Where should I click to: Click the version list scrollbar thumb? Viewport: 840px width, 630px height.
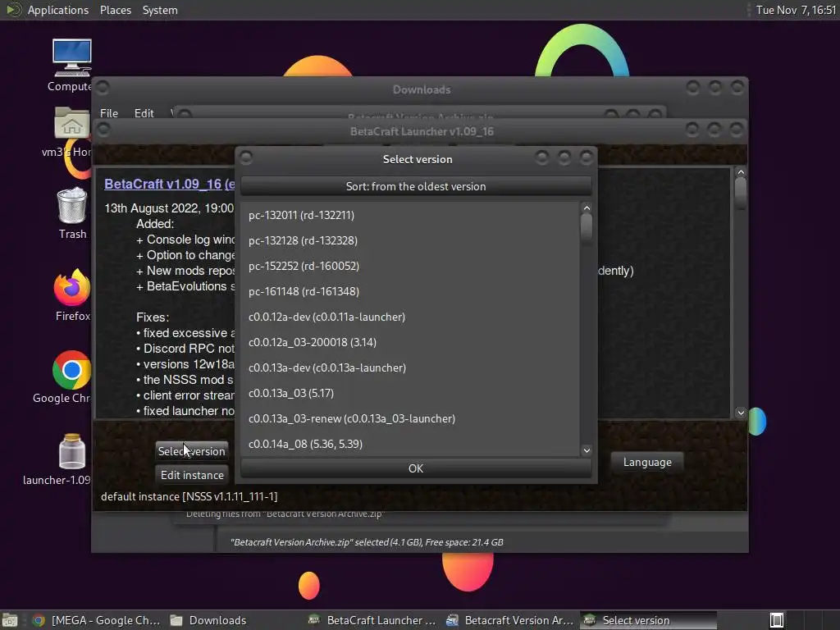point(587,228)
